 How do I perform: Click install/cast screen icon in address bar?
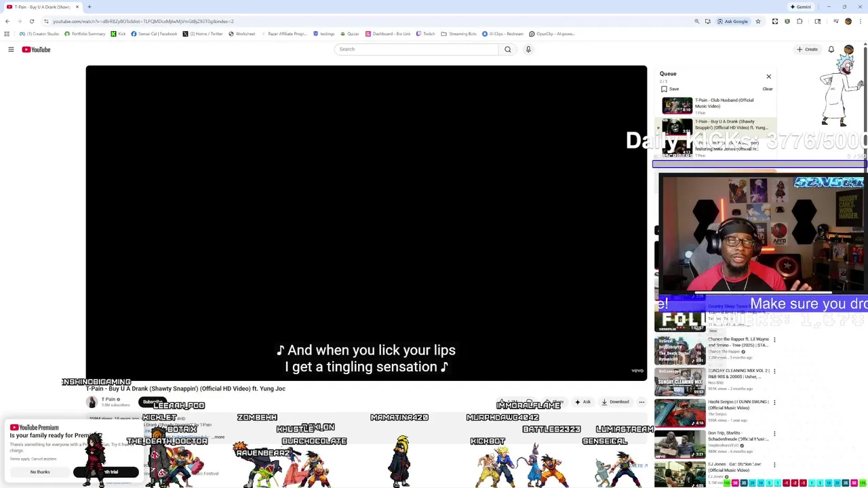click(707, 21)
